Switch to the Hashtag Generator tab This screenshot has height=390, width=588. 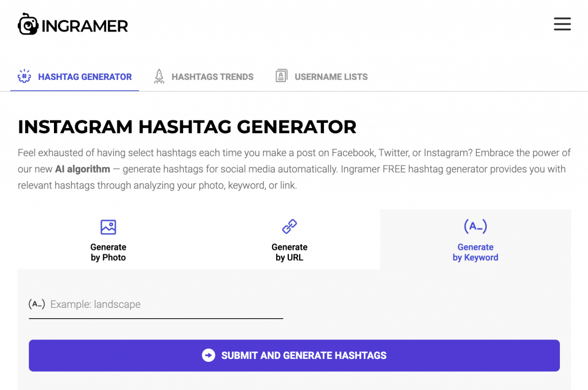point(75,76)
